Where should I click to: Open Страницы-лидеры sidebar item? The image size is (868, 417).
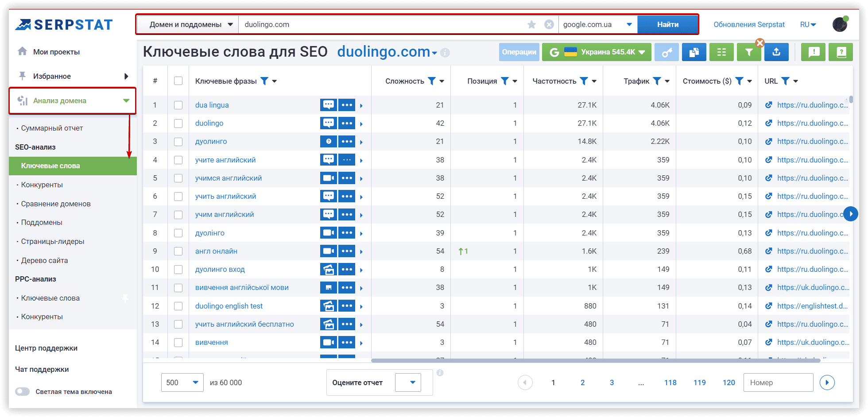click(x=53, y=241)
